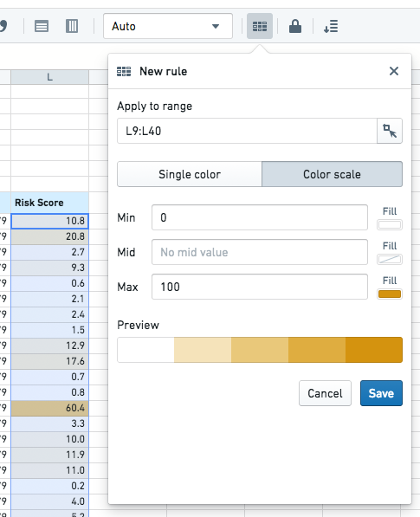Click the Risk Score header cell
420x517 pixels.
click(49, 203)
